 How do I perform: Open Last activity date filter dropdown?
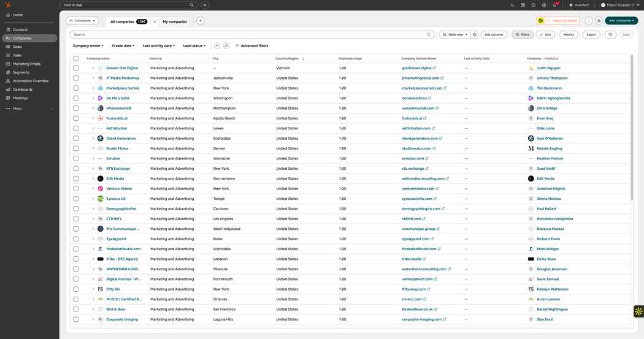pyautogui.click(x=158, y=45)
